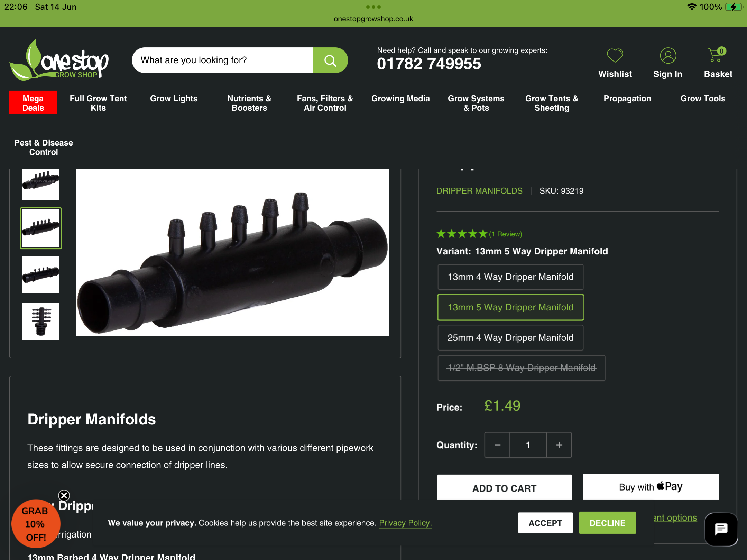
Task: Click the ADD TO CART button
Action: [x=504, y=488]
